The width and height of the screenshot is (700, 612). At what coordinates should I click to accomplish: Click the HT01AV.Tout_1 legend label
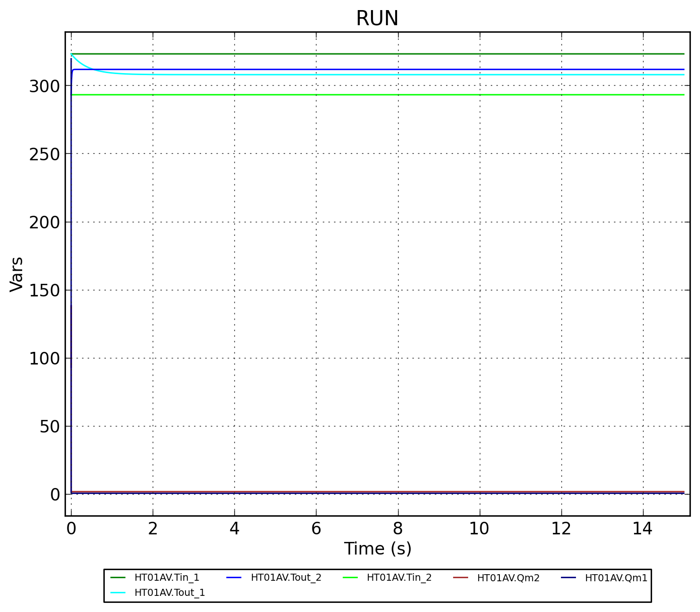169,593
